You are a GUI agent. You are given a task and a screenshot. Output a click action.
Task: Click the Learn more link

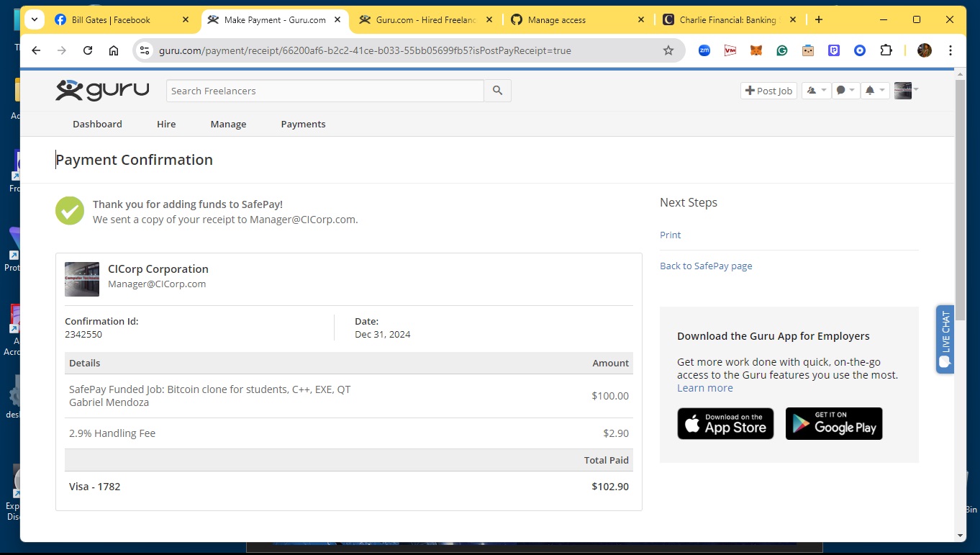pos(704,387)
